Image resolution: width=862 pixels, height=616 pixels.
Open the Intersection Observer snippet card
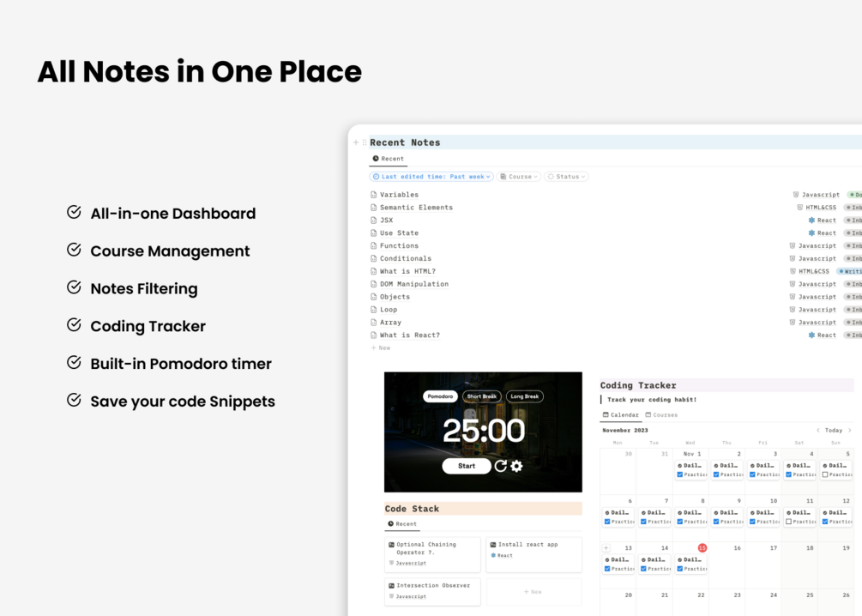432,592
